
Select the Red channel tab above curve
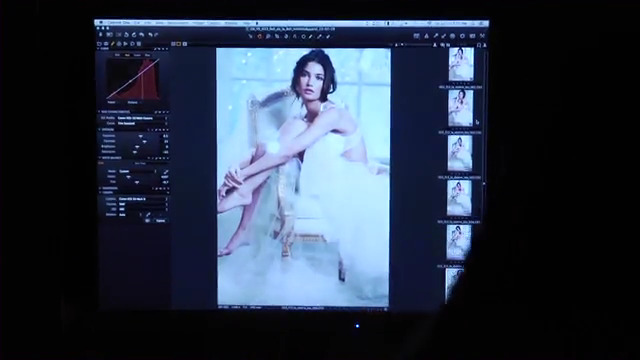tap(127, 55)
